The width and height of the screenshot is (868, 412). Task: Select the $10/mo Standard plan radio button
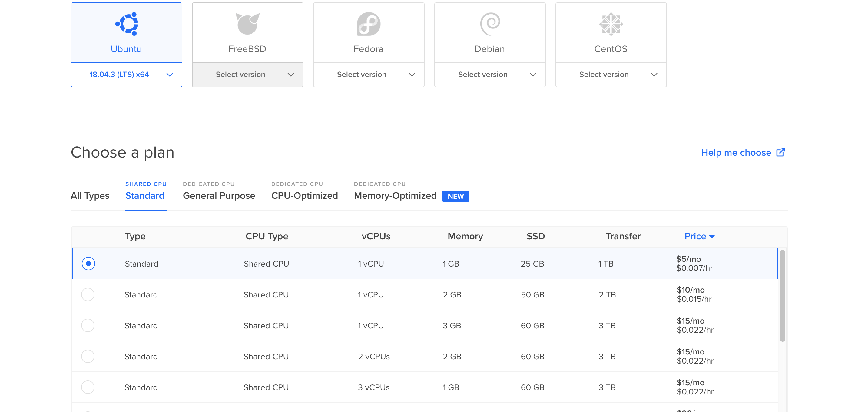click(88, 294)
